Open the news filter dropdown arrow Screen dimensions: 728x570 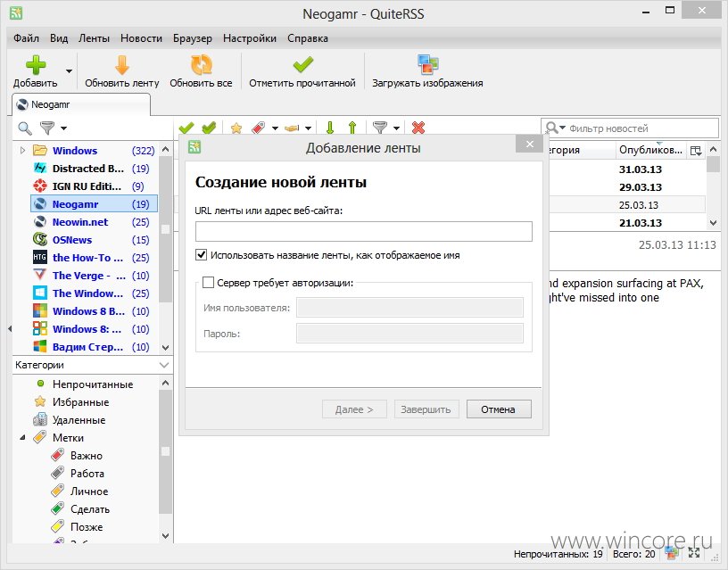(x=396, y=128)
